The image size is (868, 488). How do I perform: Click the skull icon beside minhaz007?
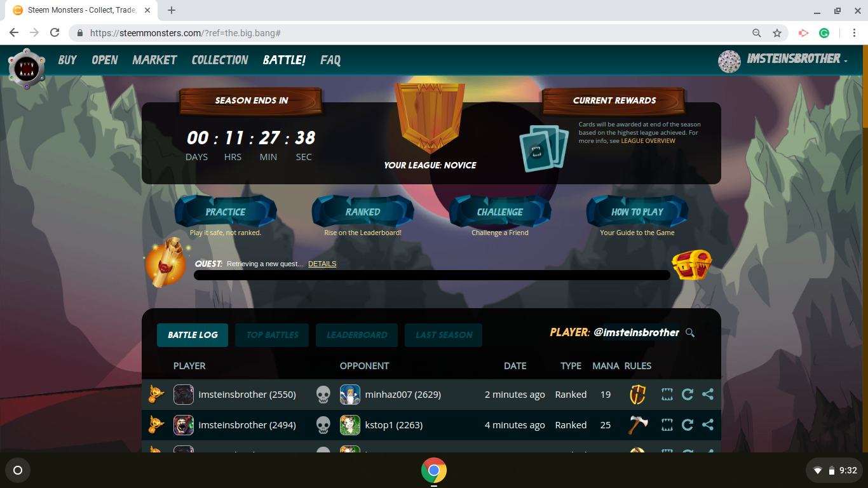[x=323, y=395]
